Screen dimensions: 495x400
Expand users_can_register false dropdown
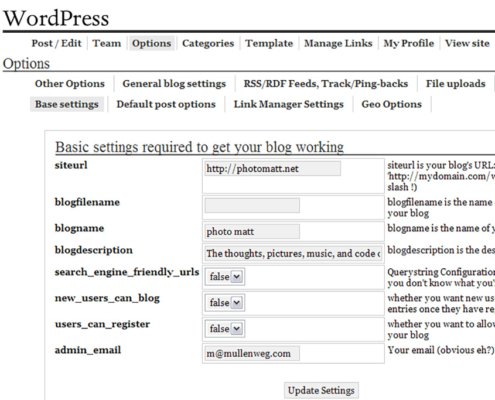[x=225, y=329]
